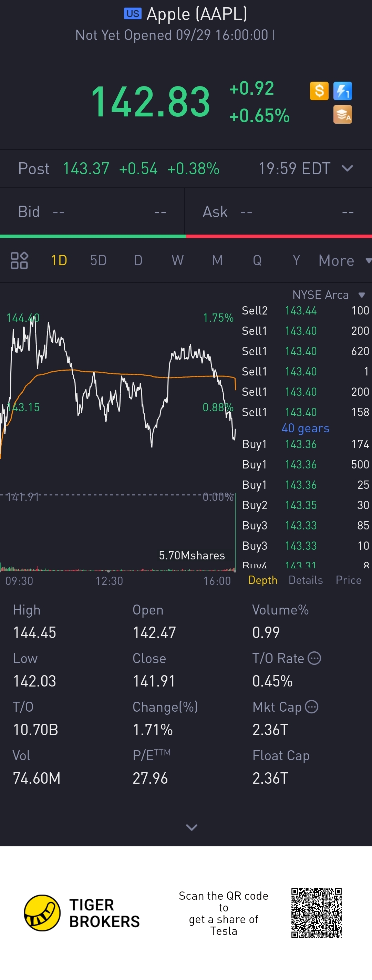The width and height of the screenshot is (372, 980).
Task: Tap the T/O value 10.70B
Action: (35, 730)
